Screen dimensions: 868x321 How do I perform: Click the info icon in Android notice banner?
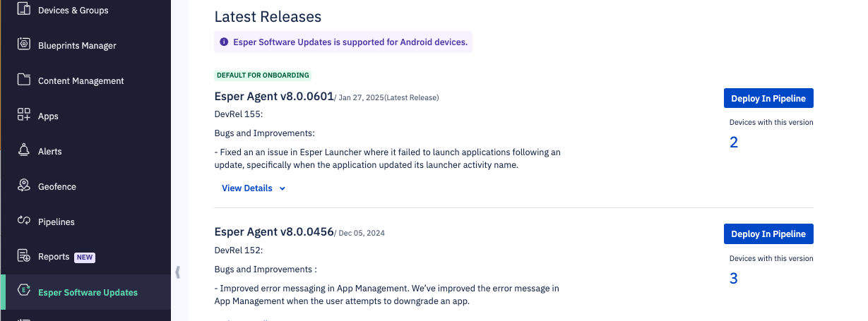click(225, 42)
